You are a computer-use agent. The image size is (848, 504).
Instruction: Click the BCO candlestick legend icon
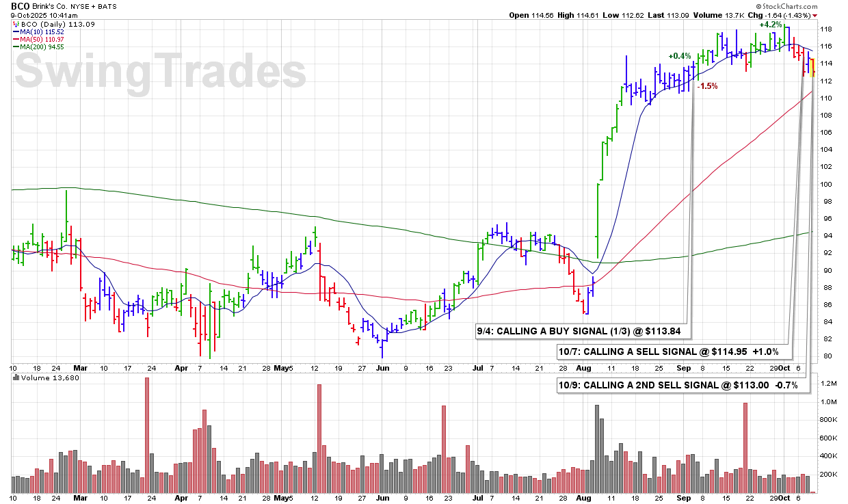[x=17, y=24]
